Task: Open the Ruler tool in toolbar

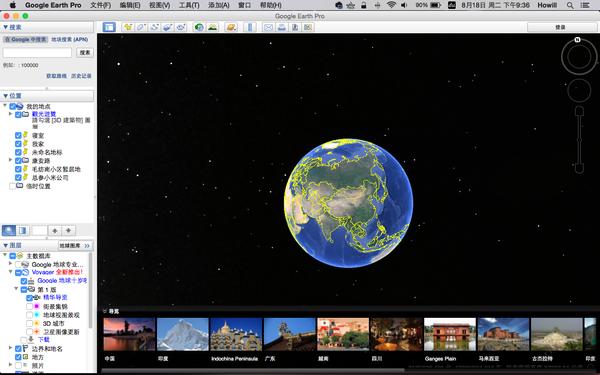Action: click(250, 27)
